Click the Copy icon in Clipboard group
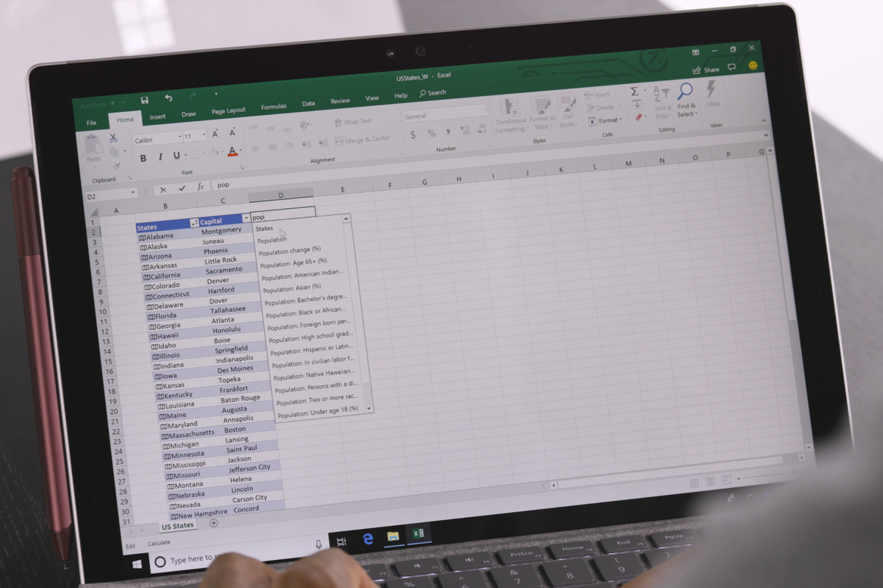This screenshot has height=588, width=883. [x=114, y=151]
